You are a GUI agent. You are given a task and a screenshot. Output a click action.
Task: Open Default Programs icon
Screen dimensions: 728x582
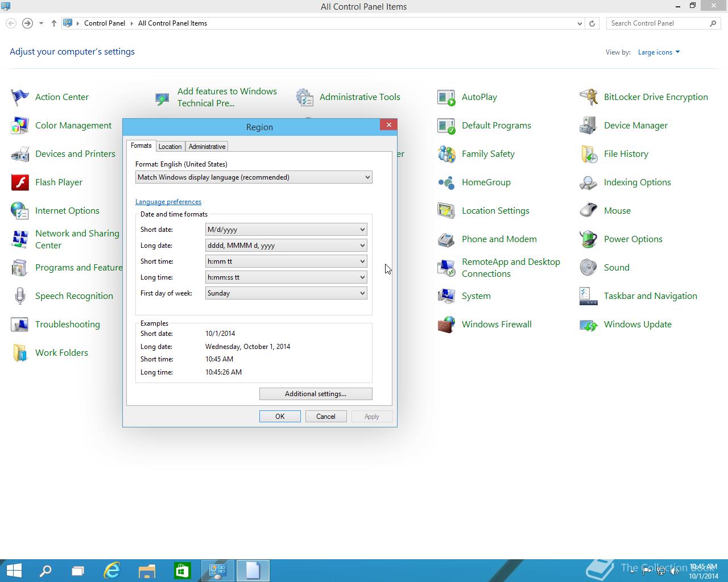(446, 126)
